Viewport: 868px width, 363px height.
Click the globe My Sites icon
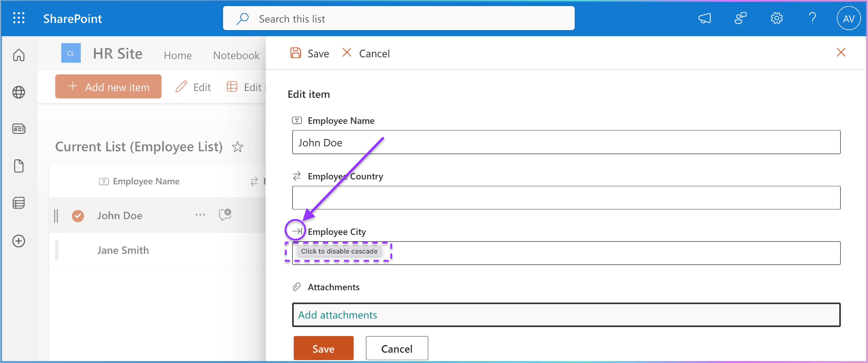click(x=19, y=92)
